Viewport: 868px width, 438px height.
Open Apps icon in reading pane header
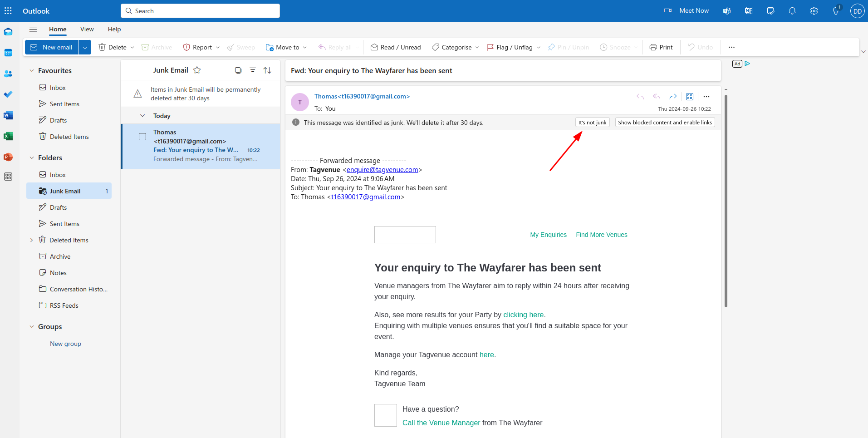(x=690, y=97)
